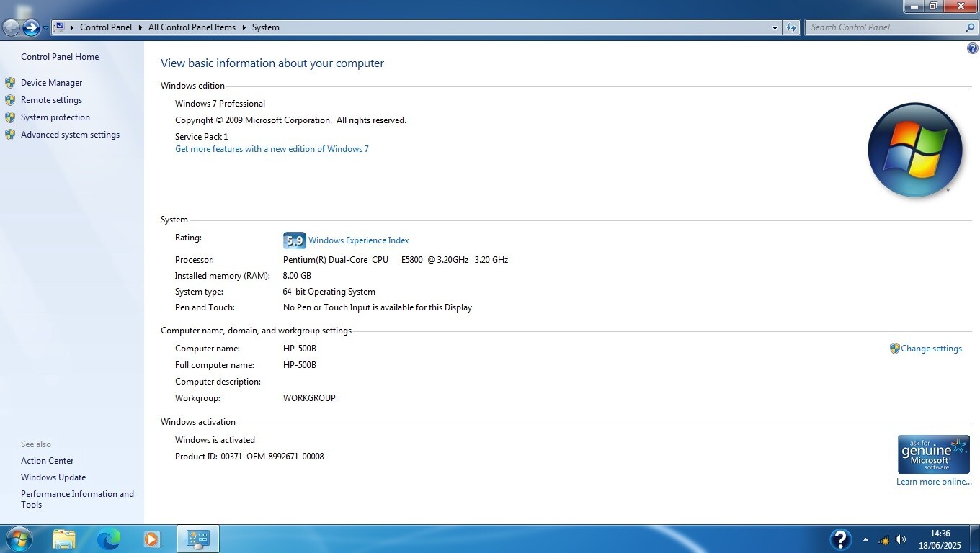Click the Windows Start orb
The width and height of the screenshot is (980, 553).
coord(18,539)
